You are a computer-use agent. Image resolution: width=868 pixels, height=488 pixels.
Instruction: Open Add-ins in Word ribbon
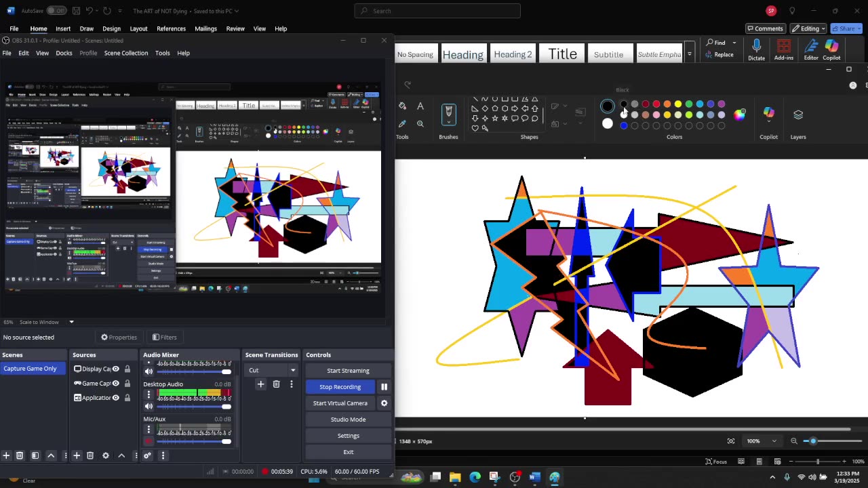783,49
